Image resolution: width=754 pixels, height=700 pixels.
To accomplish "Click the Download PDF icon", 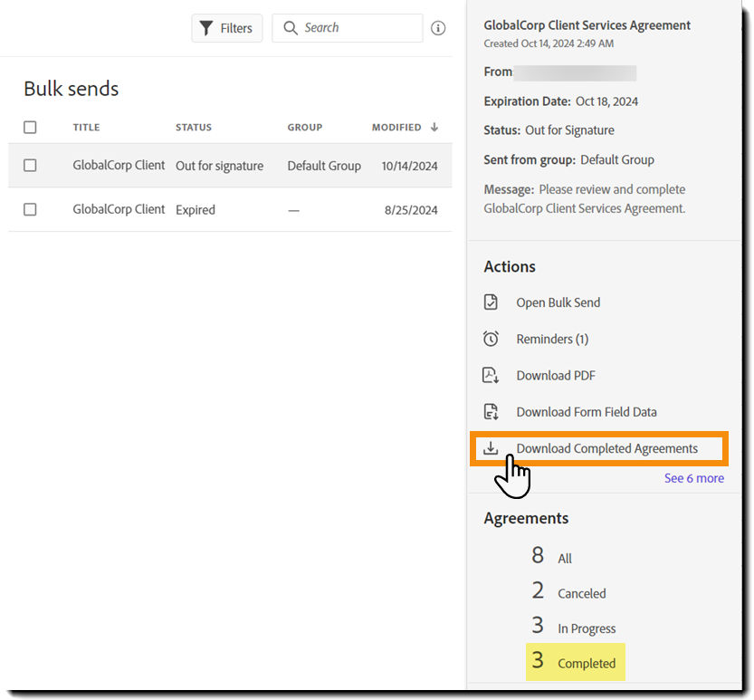I will tap(490, 375).
